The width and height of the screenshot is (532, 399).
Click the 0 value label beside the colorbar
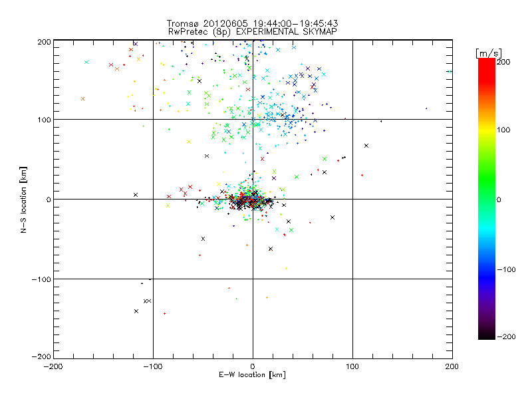click(x=499, y=199)
